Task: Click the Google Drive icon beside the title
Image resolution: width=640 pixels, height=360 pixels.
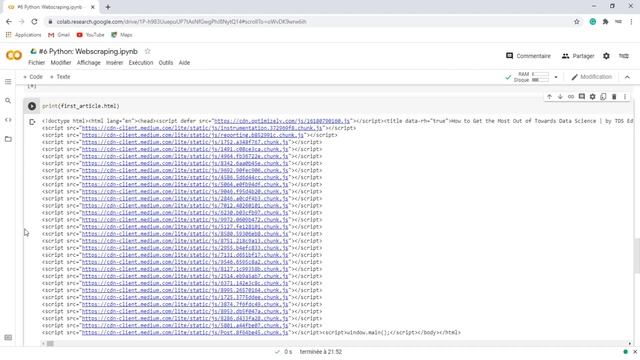Action: 33,51
